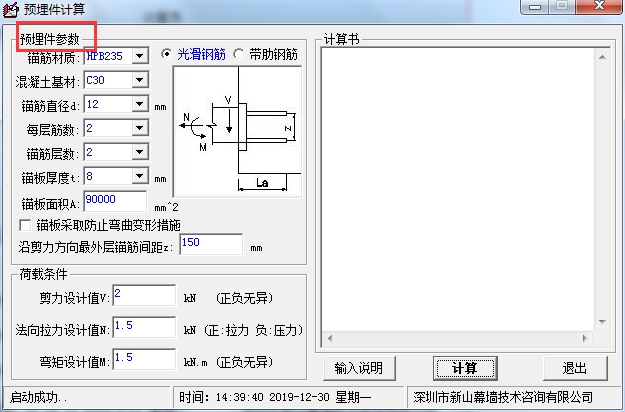The height and width of the screenshot is (412, 625).
Task: Expand 混凝土基材 C30 dropdown
Action: pos(140,80)
